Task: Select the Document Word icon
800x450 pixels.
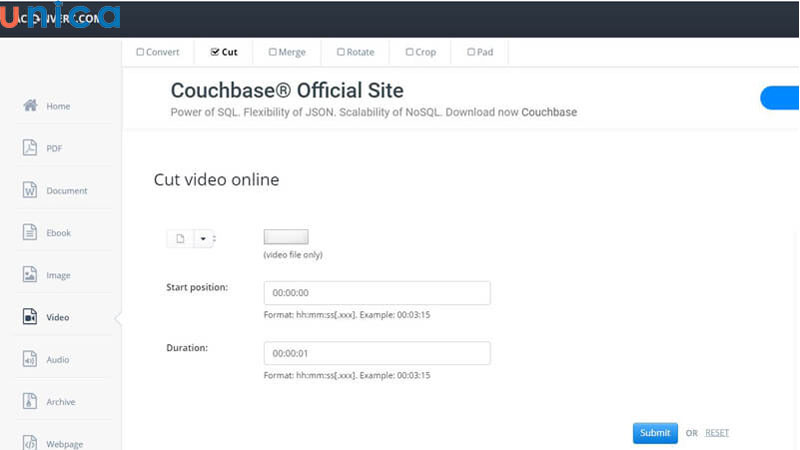Action: 30,190
